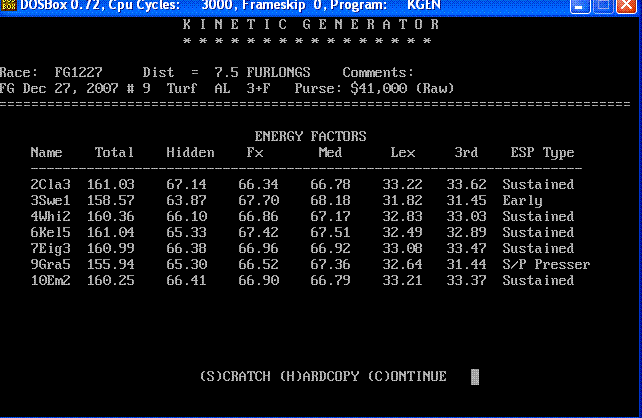This screenshot has height=418, width=642.
Task: Select the (C)ONTINUE option
Action: point(407,376)
